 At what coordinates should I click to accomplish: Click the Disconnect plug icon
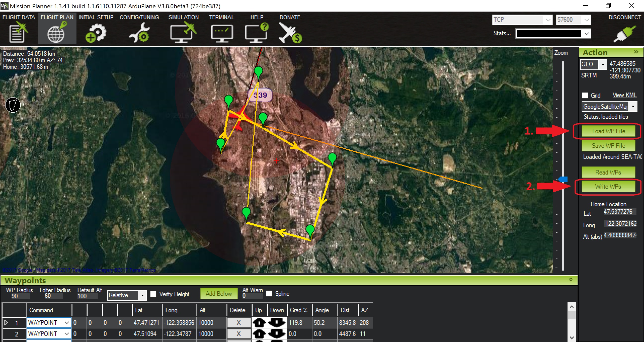(624, 34)
